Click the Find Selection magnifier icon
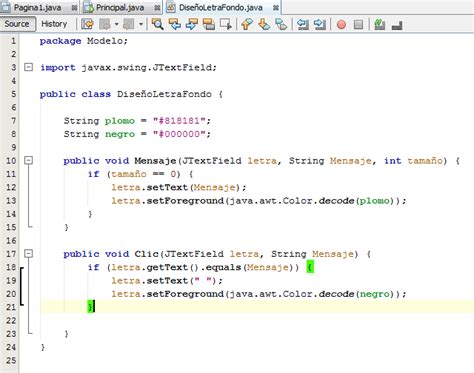 [157, 24]
